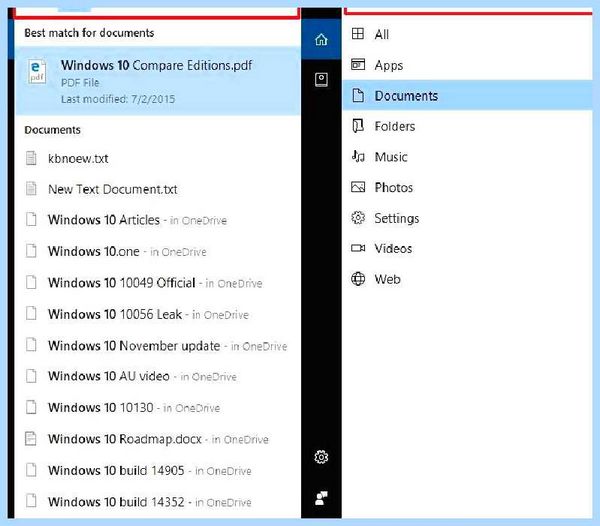Open Windows 10 10049 Official result
600x526 pixels.
[158, 283]
